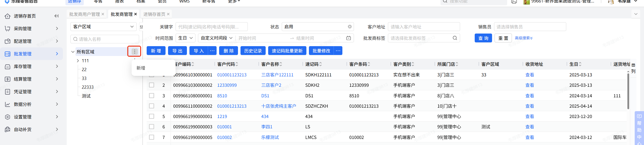
Task: Open more options next to 导入
Action: pyautogui.click(x=212, y=51)
